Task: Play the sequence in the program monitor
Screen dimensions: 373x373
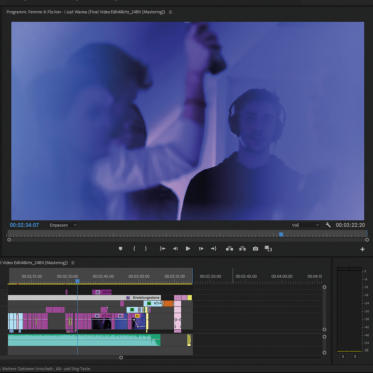Action: coord(188,249)
